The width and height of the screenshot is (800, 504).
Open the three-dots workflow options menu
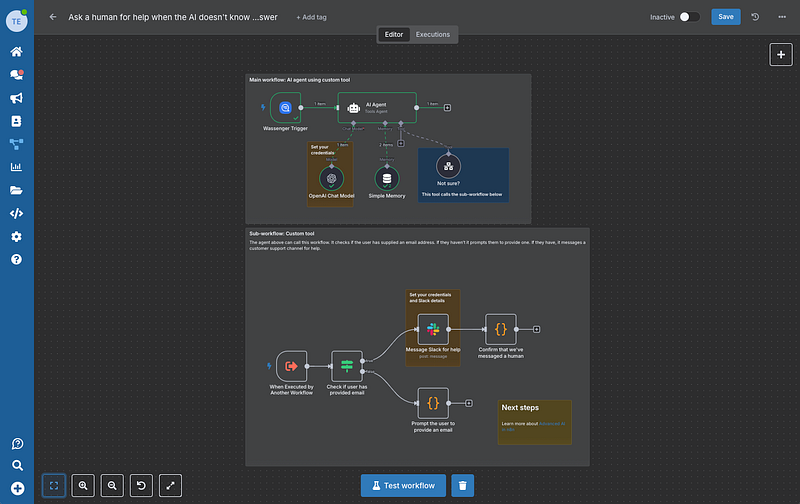(x=782, y=17)
